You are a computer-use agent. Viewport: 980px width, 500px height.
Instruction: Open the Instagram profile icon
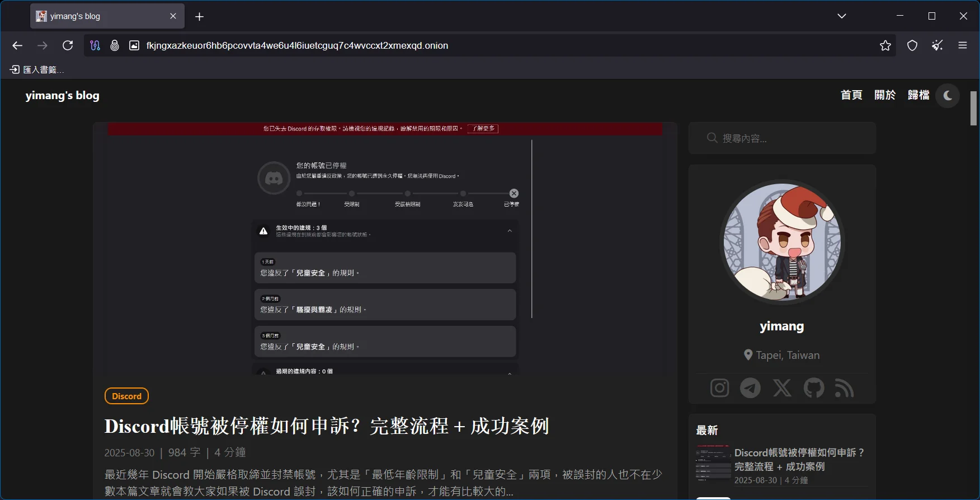[719, 387]
